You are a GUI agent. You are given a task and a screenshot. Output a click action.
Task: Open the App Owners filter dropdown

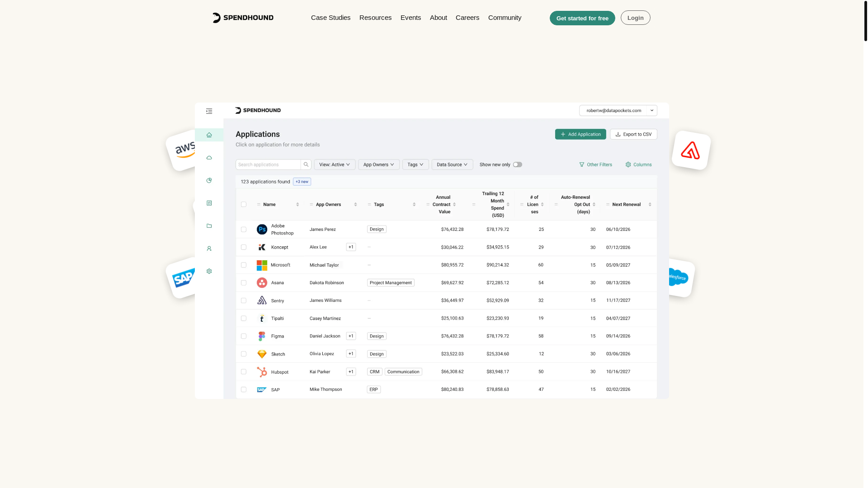point(379,164)
